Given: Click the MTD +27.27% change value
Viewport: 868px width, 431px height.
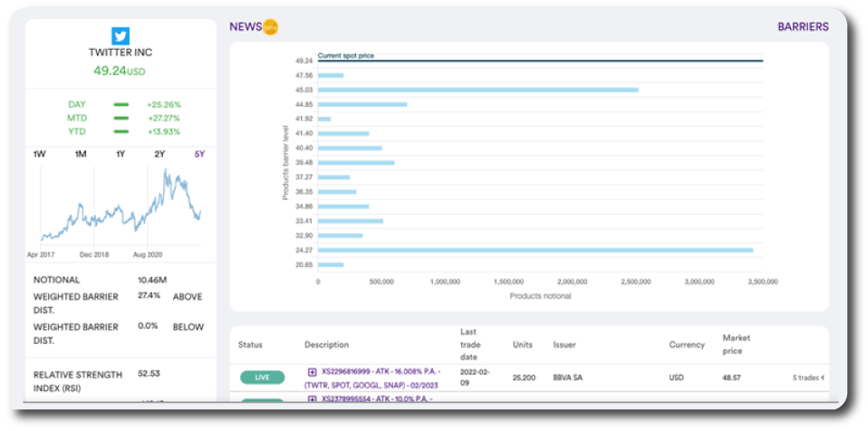Looking at the screenshot, I should click(164, 118).
